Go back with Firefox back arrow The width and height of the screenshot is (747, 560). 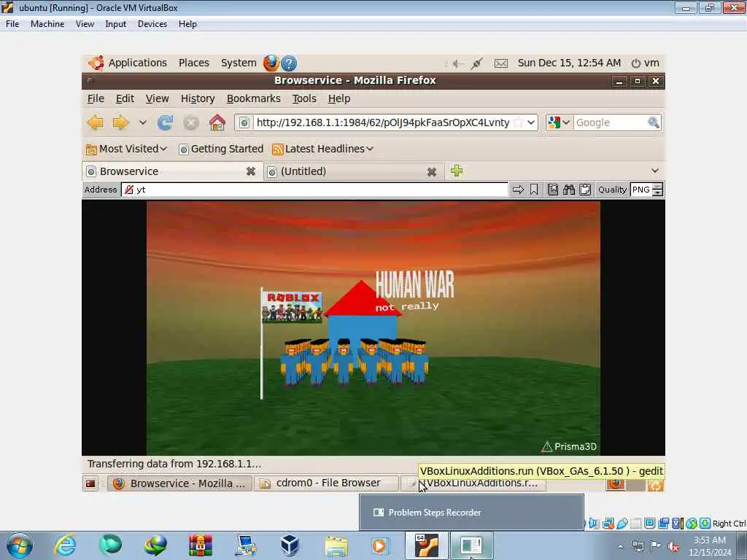click(96, 122)
